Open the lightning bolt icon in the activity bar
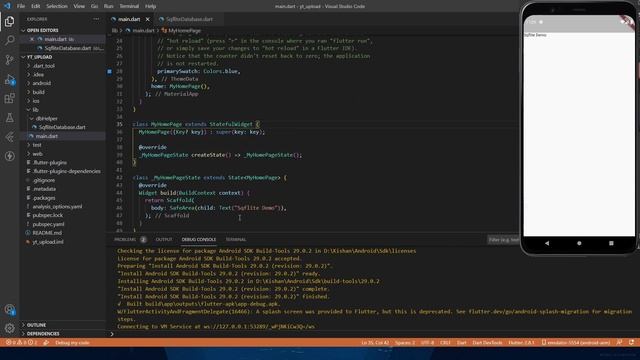 coord(9,156)
